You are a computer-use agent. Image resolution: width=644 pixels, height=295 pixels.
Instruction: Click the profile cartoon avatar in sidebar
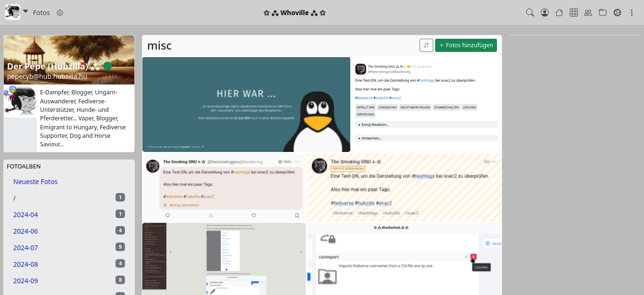(20, 101)
